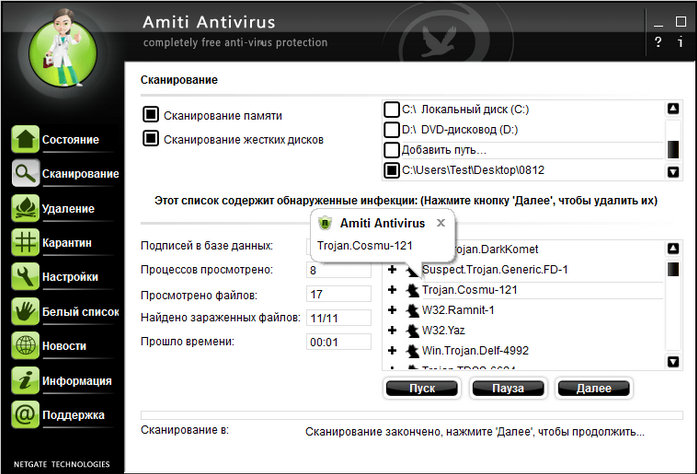This screenshot has height=474, width=697.
Task: Click the Информация letter-i icon
Action: (25, 380)
